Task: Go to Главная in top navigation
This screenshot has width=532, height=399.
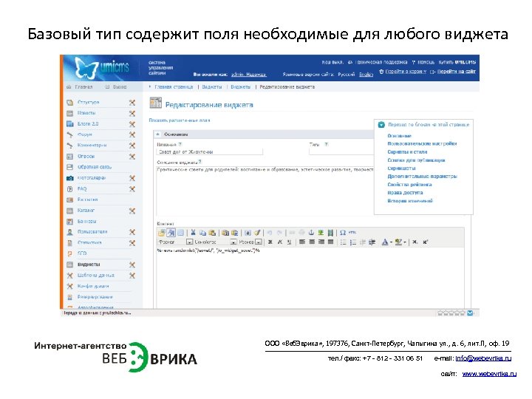Action: pos(83,87)
